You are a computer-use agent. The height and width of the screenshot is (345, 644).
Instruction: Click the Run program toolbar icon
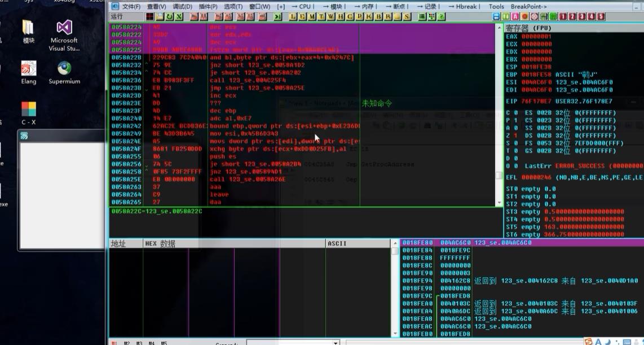click(193, 16)
